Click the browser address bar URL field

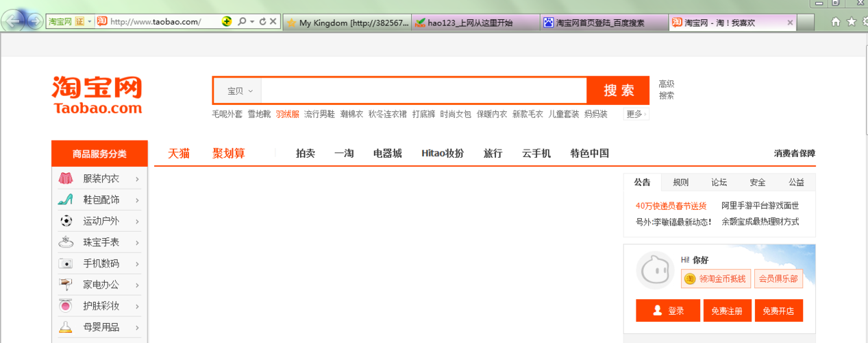pos(164,22)
